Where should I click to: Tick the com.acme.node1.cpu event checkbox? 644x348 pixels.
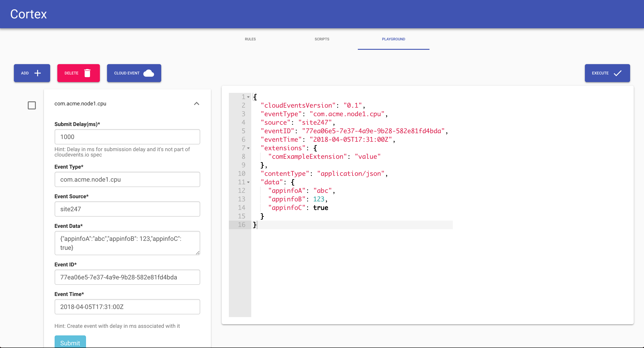pos(32,105)
